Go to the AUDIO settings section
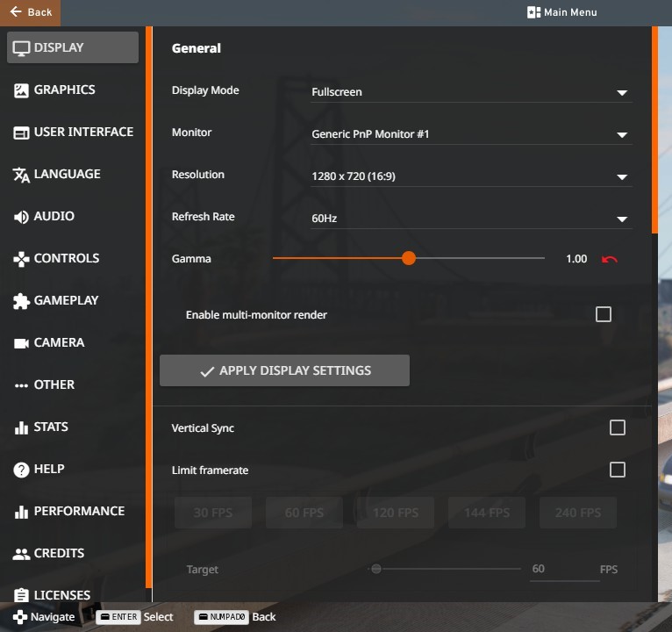This screenshot has height=632, width=672. (73, 216)
